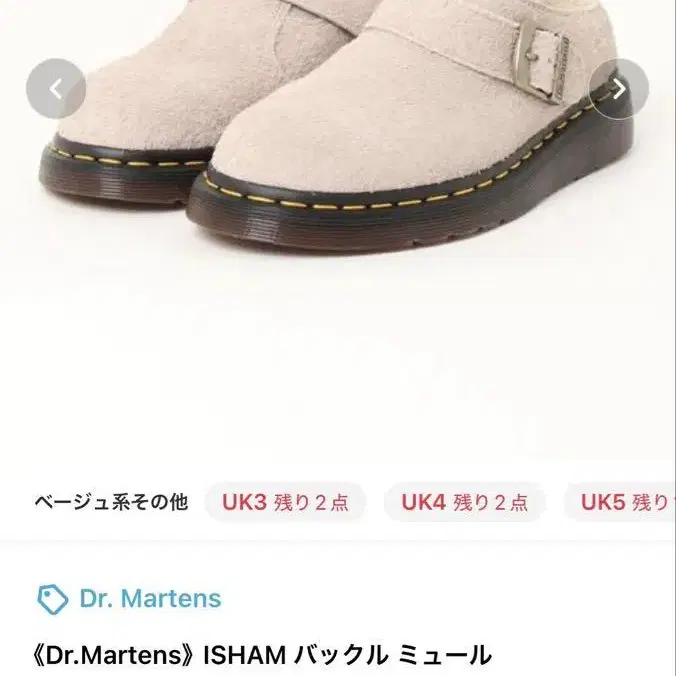The width and height of the screenshot is (676, 676).
Task: Click the 残り2点 text beside UK3
Action: [311, 503]
